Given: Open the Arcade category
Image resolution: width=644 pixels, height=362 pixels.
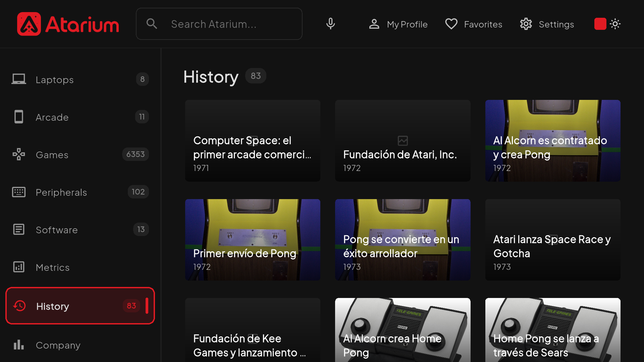Looking at the screenshot, I should coord(80,117).
